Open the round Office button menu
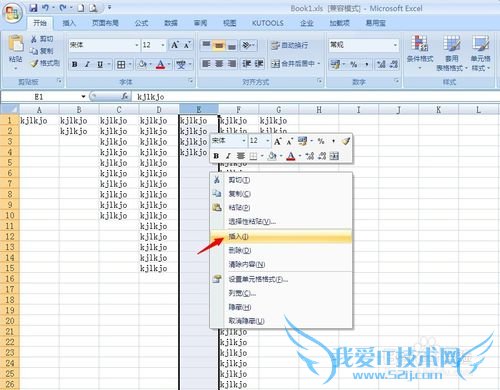 coord(13,13)
